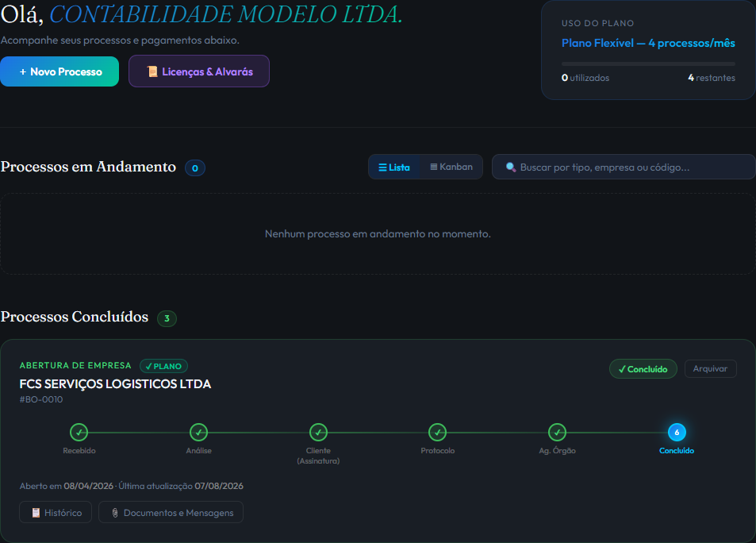This screenshot has width=756, height=543.
Task: Click the PLANO badge with checkmark
Action: click(164, 366)
